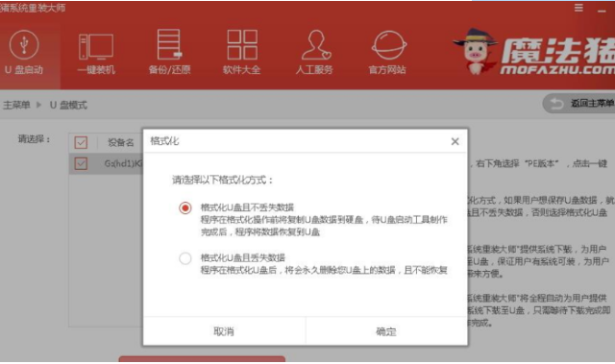
Task: Open the 官方网站 globe icon
Action: (x=388, y=45)
